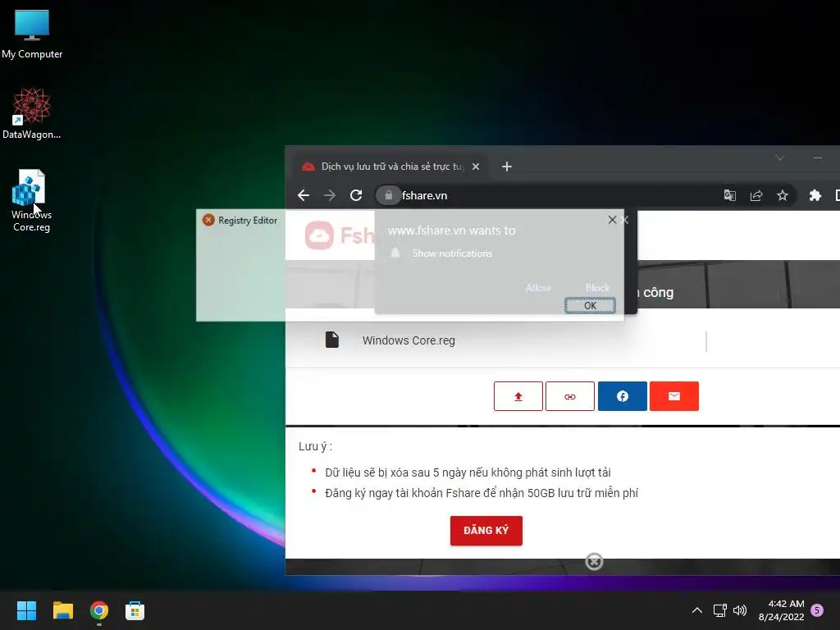Screen dimensions: 840x630
Task: Open the notification center badge
Action: coord(817,609)
